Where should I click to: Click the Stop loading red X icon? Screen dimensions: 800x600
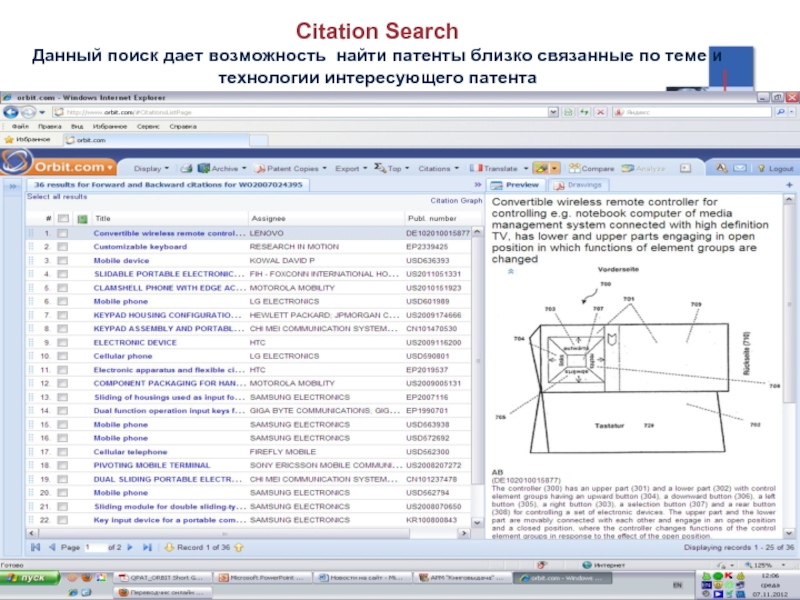click(601, 112)
